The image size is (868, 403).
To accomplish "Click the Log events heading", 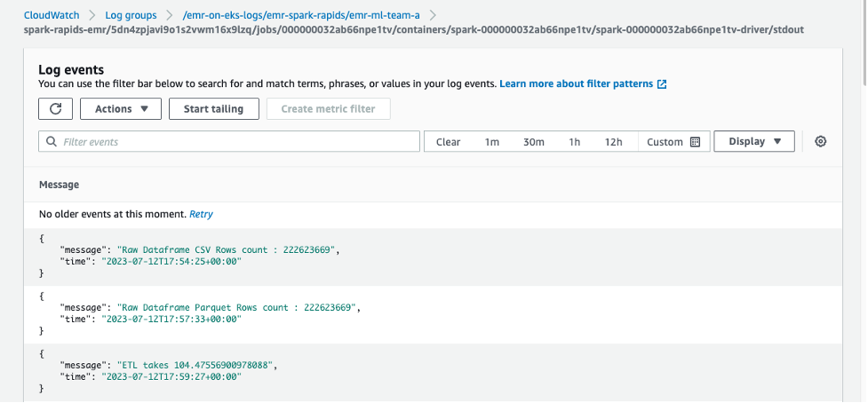I will [x=71, y=69].
